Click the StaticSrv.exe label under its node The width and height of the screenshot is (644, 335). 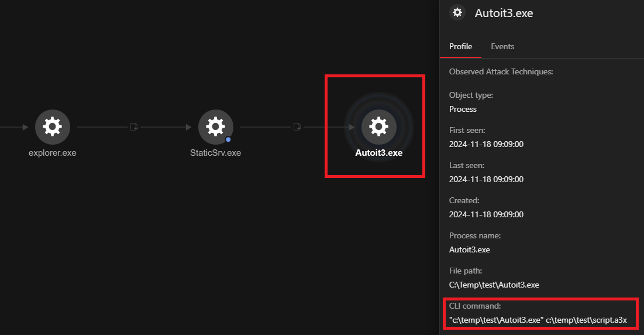coord(215,153)
